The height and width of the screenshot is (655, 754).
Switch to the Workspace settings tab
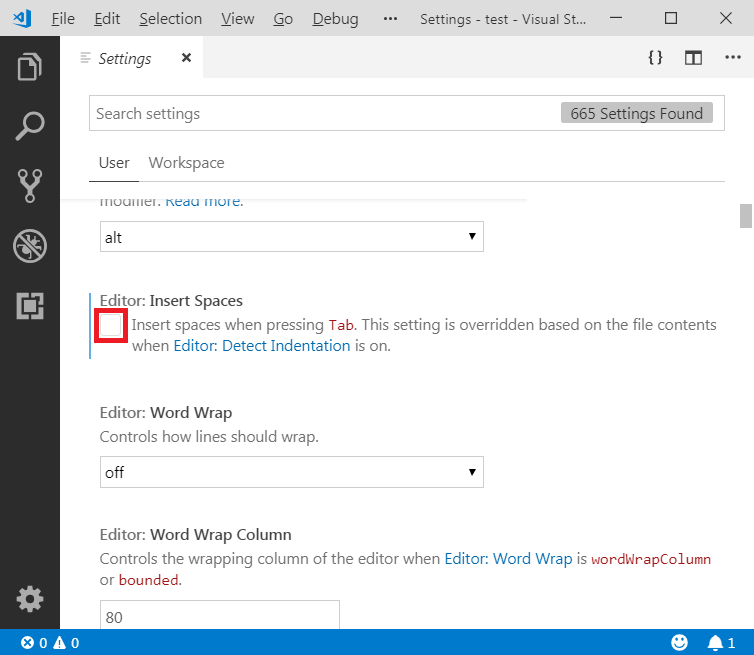click(x=187, y=163)
